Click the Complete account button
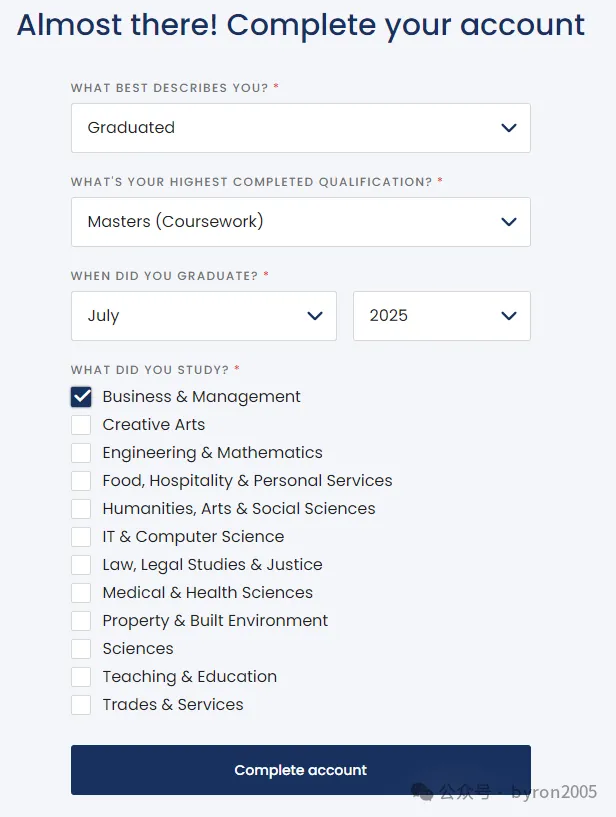Viewport: 616px width, 817px height. click(300, 770)
